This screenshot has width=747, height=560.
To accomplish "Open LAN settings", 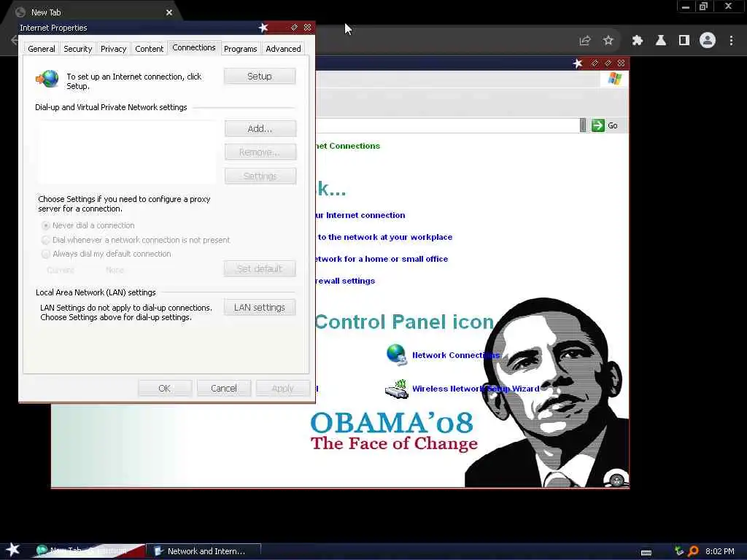I will point(260,308).
